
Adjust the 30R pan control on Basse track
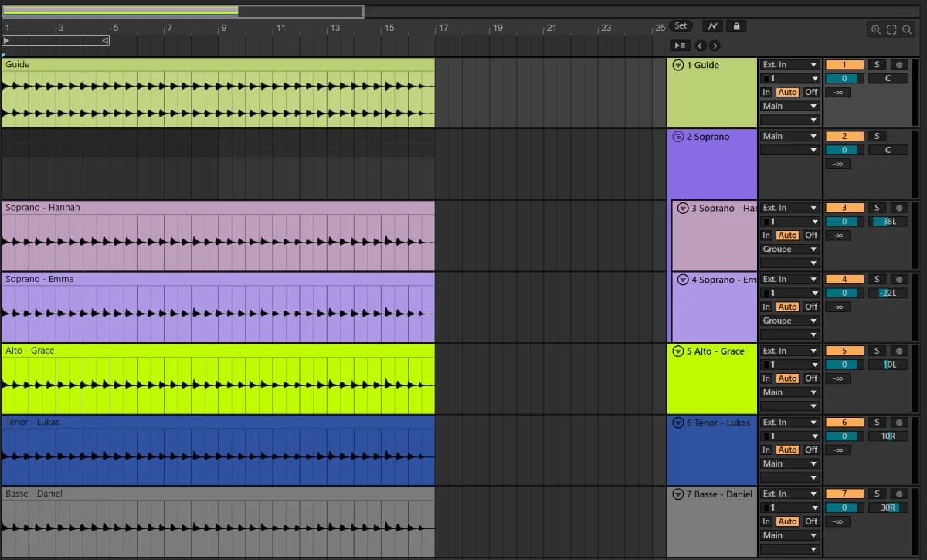(x=888, y=507)
